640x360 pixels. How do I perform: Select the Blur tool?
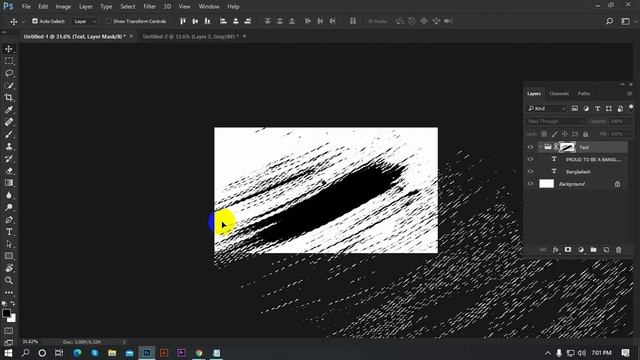point(9,195)
